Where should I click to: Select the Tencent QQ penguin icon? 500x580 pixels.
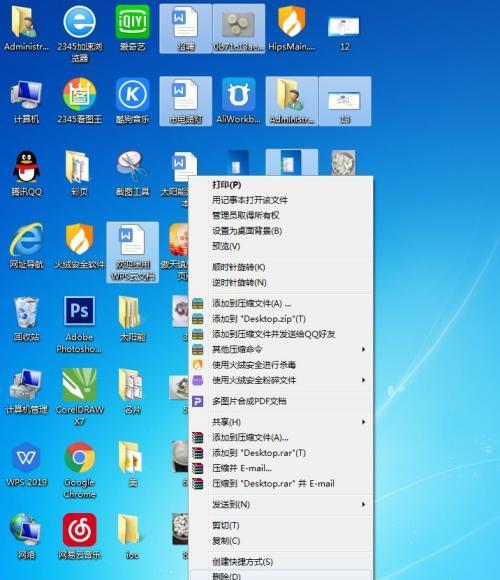pyautogui.click(x=26, y=173)
